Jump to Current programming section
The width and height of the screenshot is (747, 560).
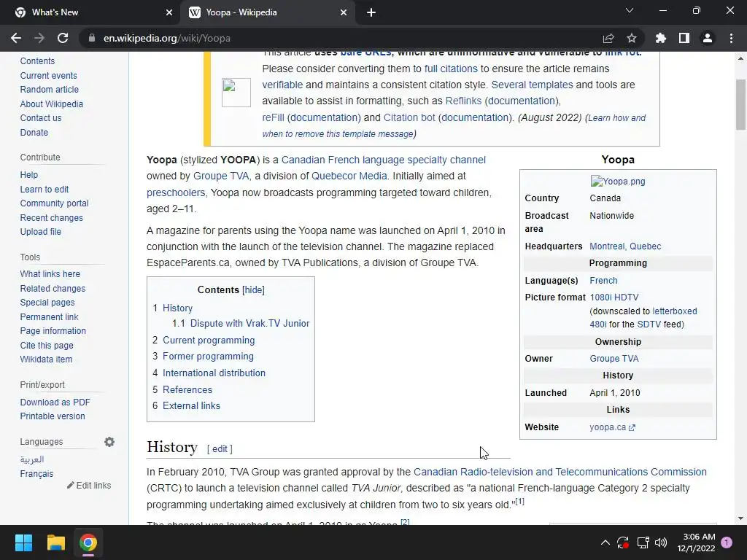(x=209, y=340)
